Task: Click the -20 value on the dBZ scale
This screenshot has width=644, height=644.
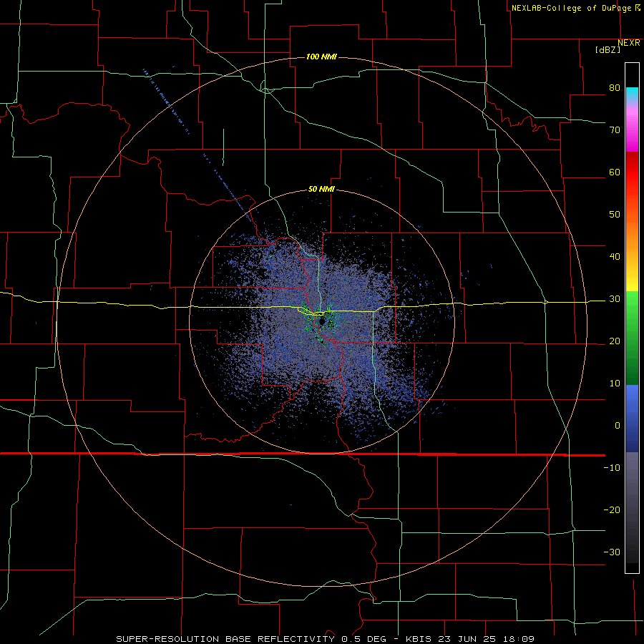Action: point(612,509)
